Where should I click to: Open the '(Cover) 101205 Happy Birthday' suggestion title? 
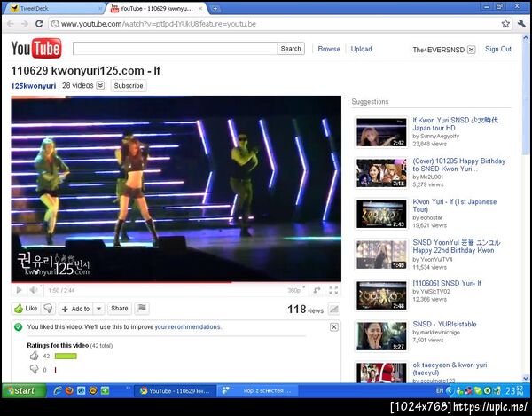coord(459,165)
